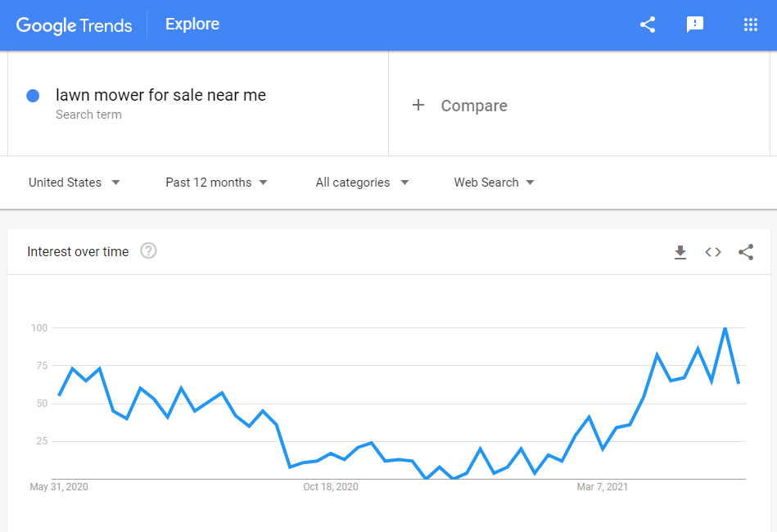Expand the United States region dropdown
Viewport: 777px width, 532px height.
point(75,183)
